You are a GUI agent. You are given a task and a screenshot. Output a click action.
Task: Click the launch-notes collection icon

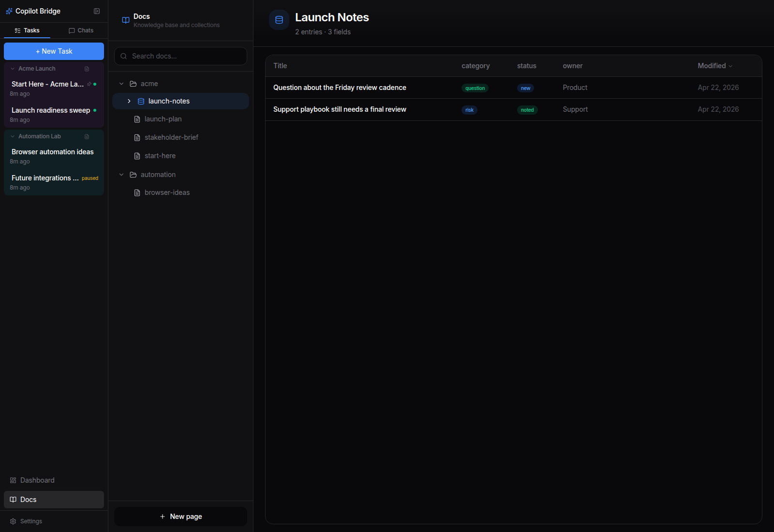[x=141, y=101]
